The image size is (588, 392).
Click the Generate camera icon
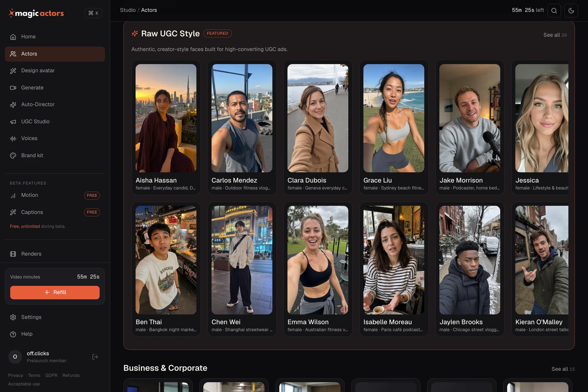pyautogui.click(x=13, y=88)
